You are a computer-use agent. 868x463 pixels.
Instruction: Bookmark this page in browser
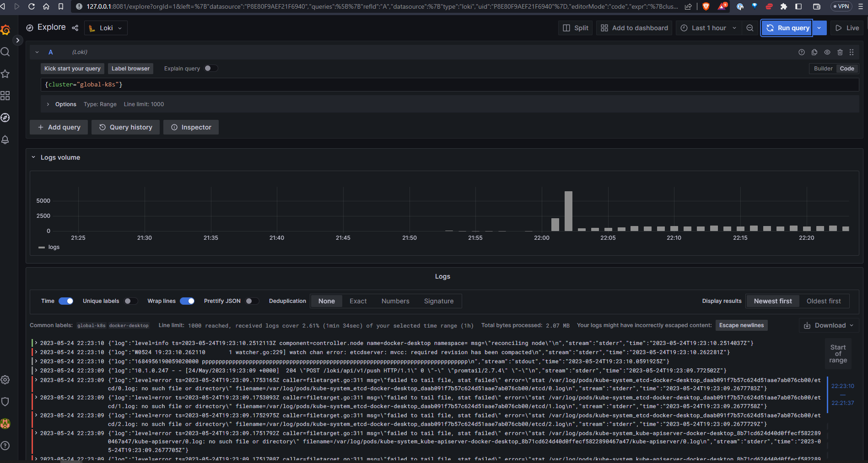61,6
